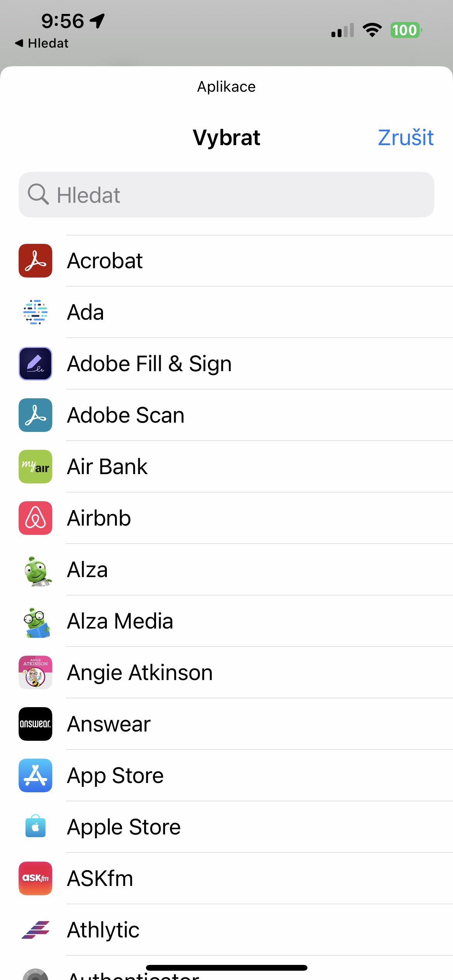Tap the Acrobat app icon
Image resolution: width=453 pixels, height=980 pixels.
(x=35, y=260)
